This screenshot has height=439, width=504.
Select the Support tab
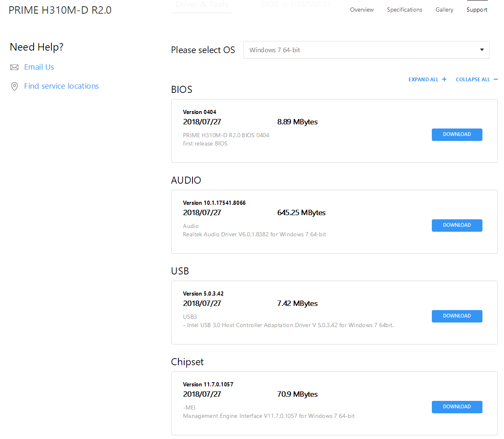[477, 10]
